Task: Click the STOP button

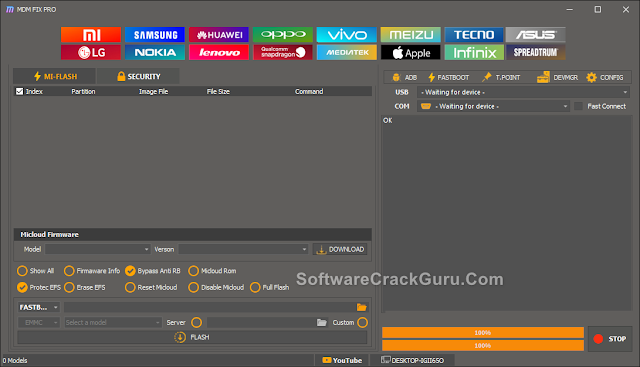Action: [x=610, y=339]
